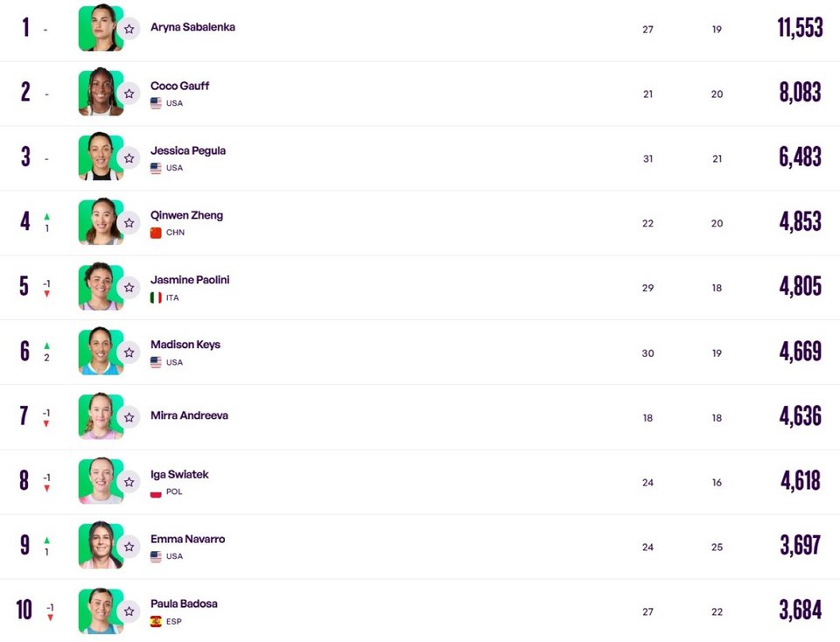Star Jasmine Paolini as favorite
The width and height of the screenshot is (840, 642).
129,288
